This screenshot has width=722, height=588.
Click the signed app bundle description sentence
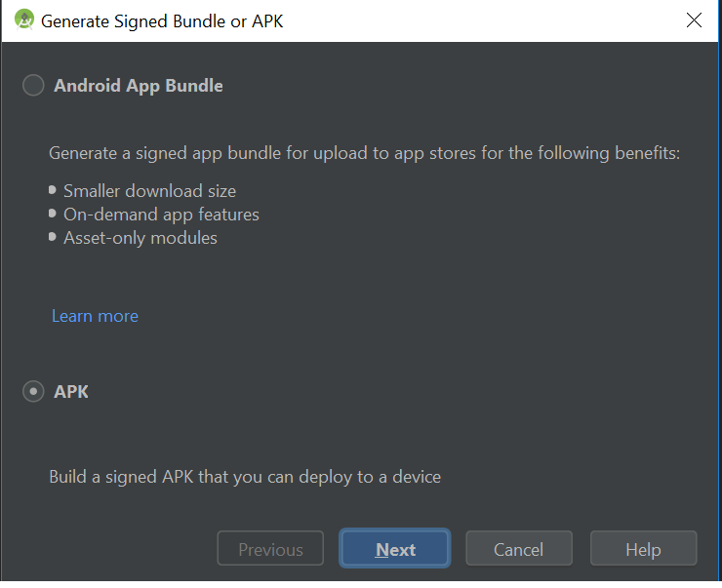click(x=364, y=153)
